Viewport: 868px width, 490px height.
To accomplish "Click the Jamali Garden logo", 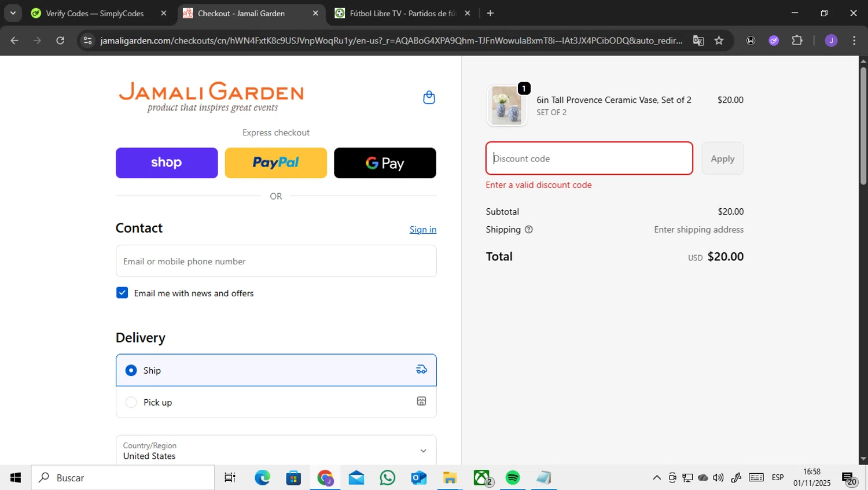I will 211,97.
